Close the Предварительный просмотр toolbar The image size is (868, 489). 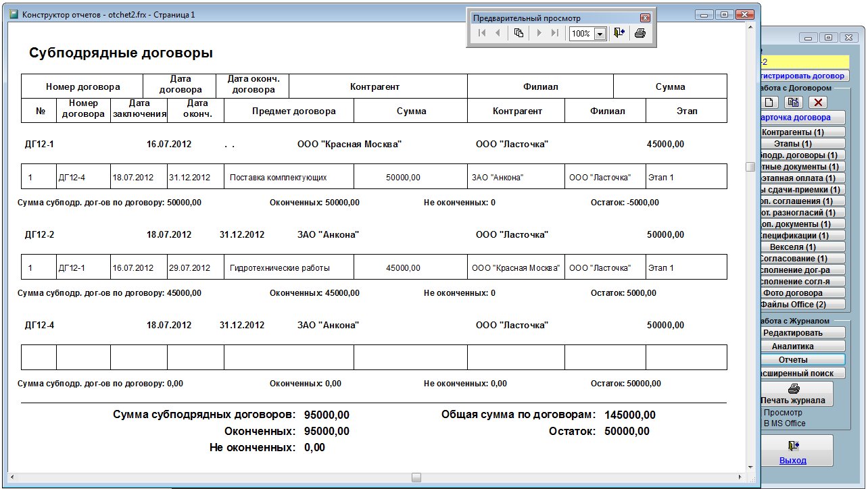click(645, 18)
